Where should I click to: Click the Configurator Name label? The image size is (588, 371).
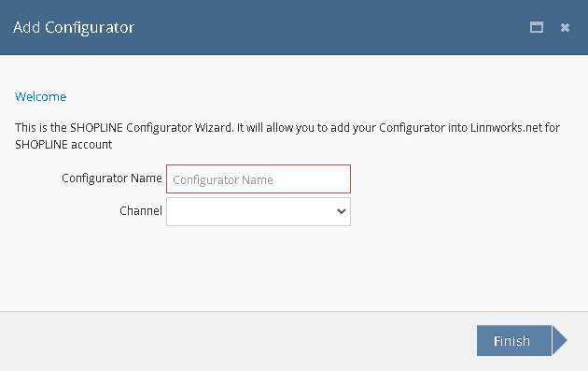click(112, 178)
